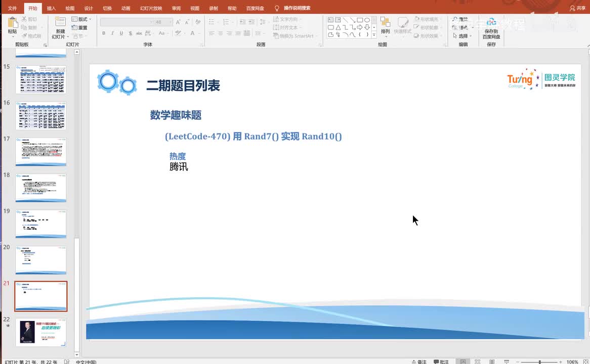Image resolution: width=590 pixels, height=364 pixels.
Task: Toggle center text alignment
Action: tap(220, 33)
